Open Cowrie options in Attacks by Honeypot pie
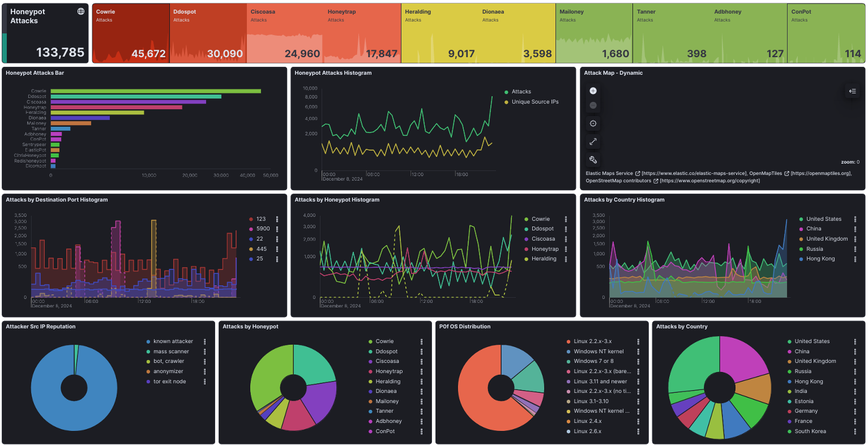 tap(422, 341)
